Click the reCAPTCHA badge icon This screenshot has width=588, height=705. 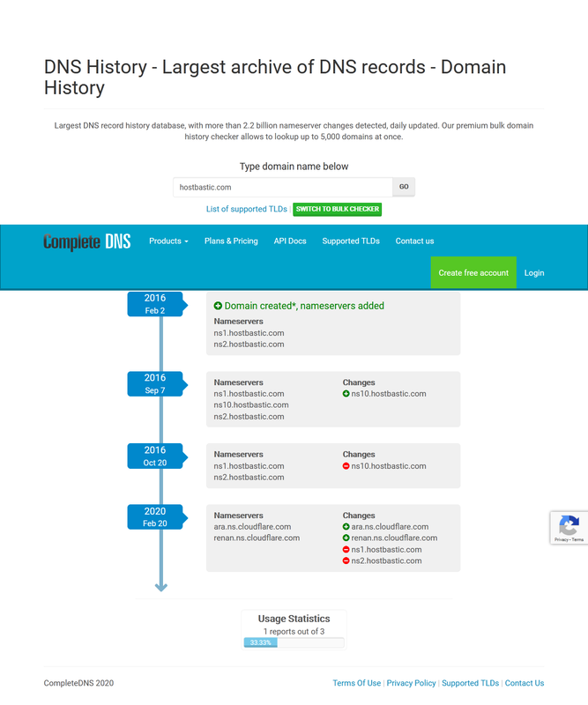click(x=569, y=524)
